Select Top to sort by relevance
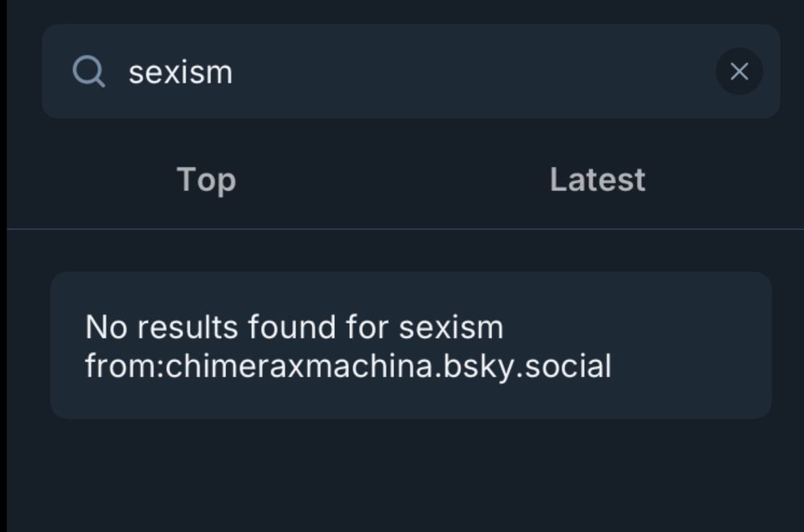Viewport: 804px width, 532px height. pos(206,179)
